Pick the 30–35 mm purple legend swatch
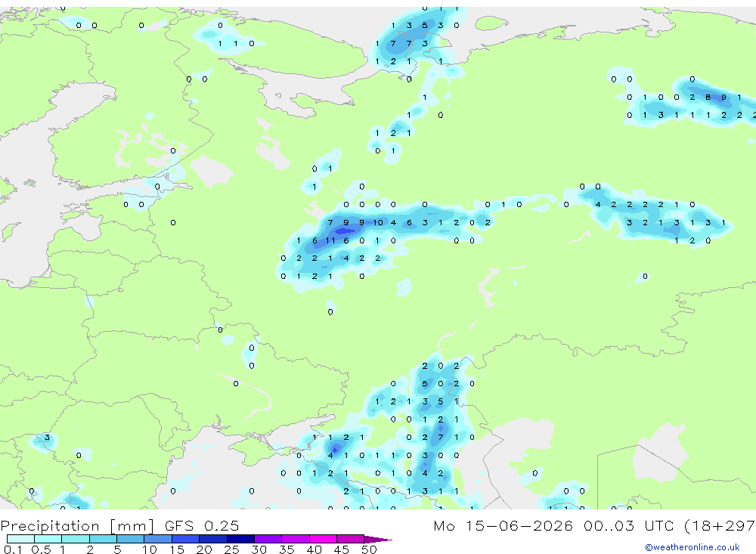Viewport: 756px width, 554px height. 268,539
